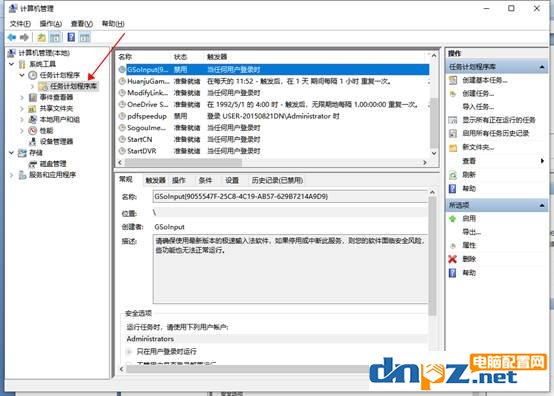Select the pdfspeedup task row
554x396 pixels.
[273, 116]
